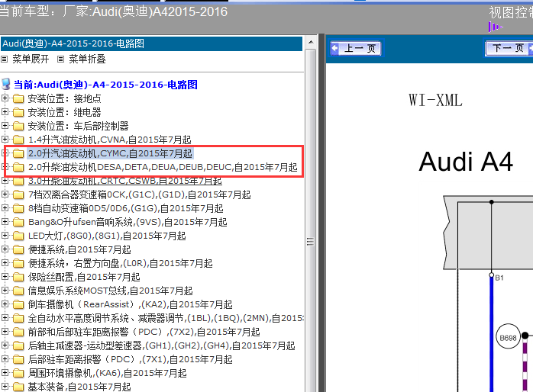Select 便捷系统，右置方向盘,(L0R) row
This screenshot has width=533, height=392.
click(121, 263)
